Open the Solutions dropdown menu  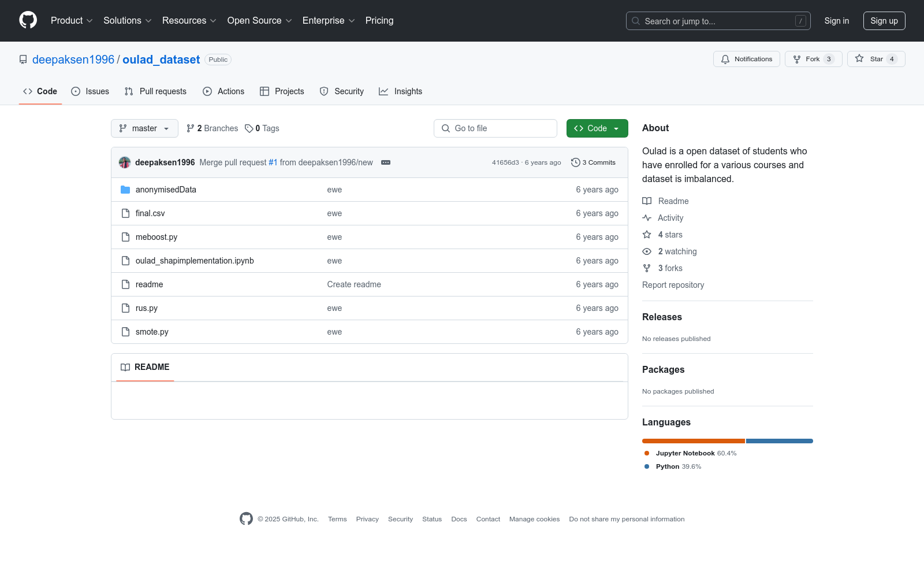coord(127,20)
